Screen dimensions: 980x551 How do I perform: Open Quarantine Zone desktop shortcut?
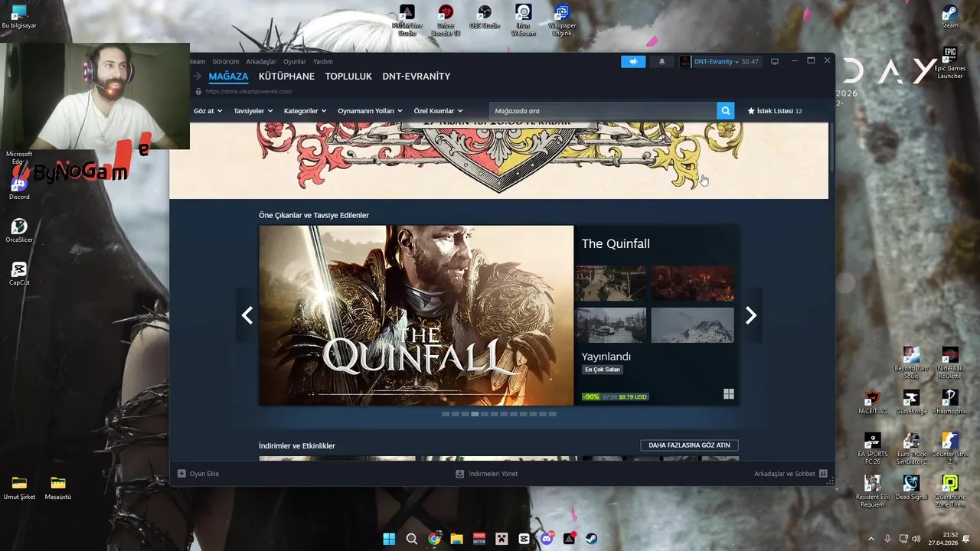(x=949, y=491)
